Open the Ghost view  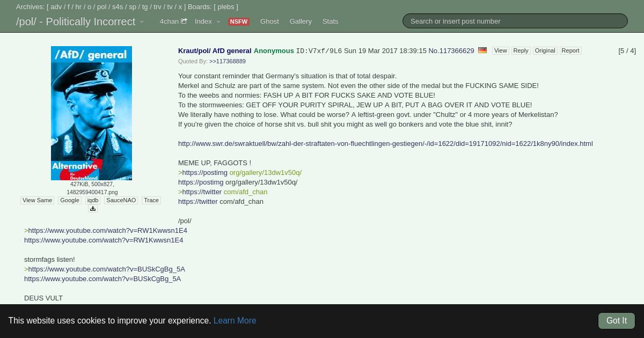[x=269, y=21]
